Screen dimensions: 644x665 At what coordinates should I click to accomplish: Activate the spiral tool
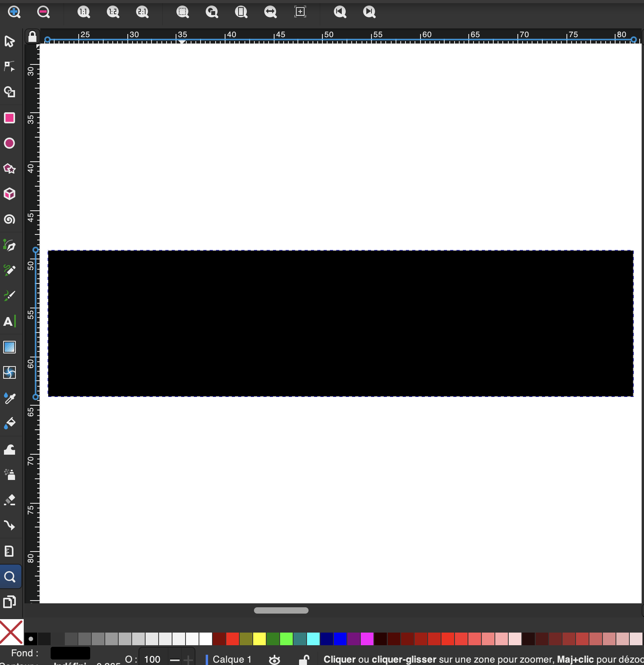coord(9,219)
